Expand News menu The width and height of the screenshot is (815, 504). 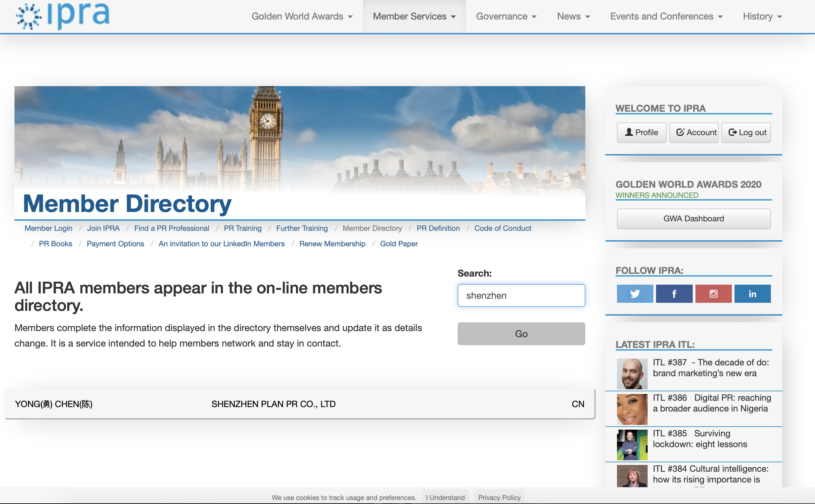click(574, 16)
